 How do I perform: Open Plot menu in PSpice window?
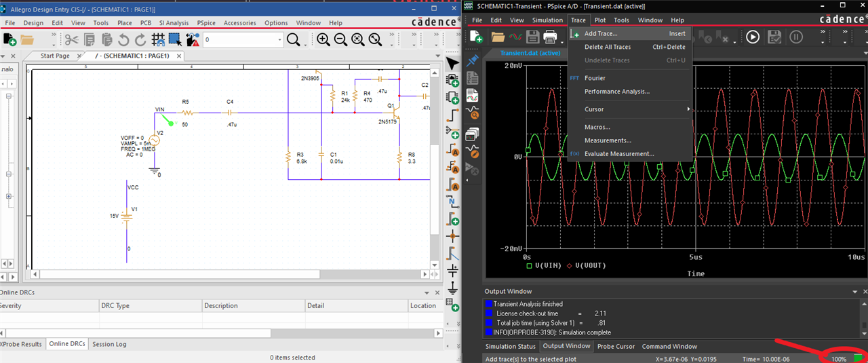pos(600,20)
